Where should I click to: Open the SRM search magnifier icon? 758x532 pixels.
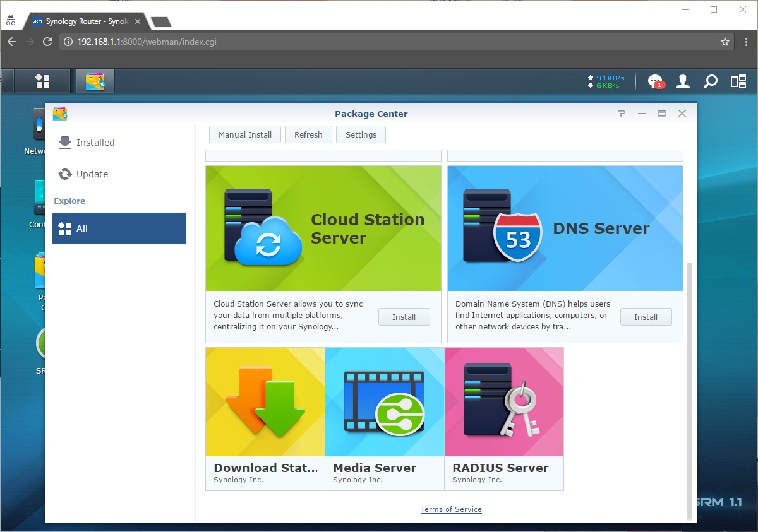click(x=711, y=81)
